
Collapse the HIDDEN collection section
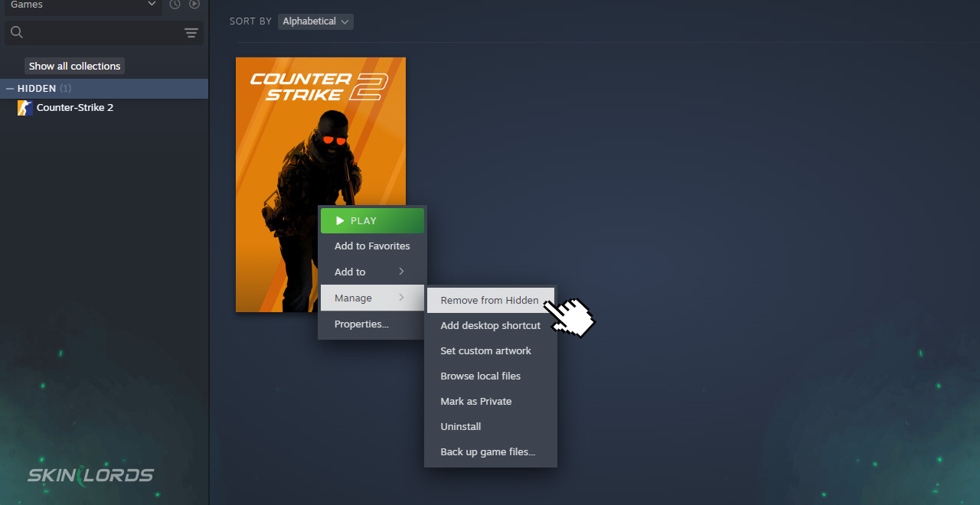tap(10, 89)
